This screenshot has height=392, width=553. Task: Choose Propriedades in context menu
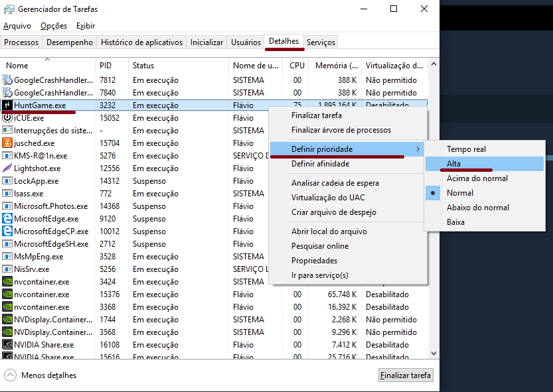pos(347,261)
